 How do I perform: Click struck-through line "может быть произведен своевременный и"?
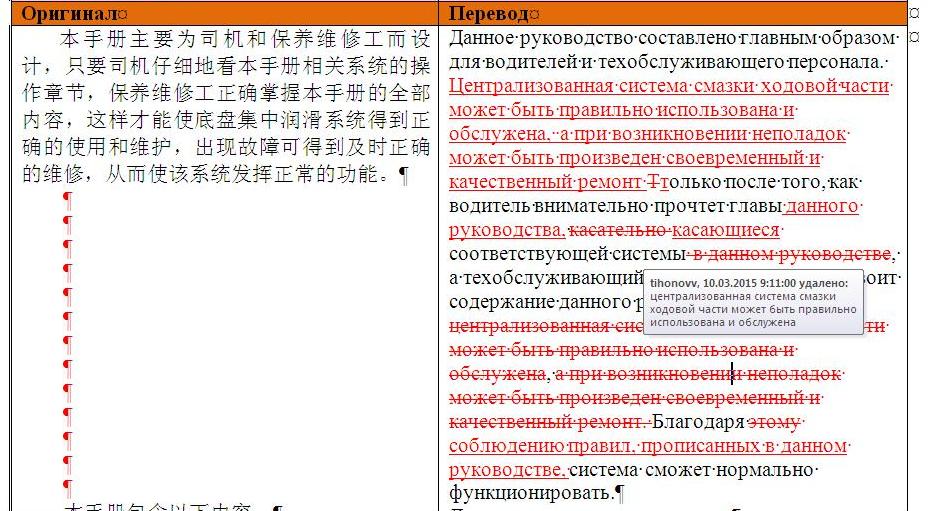coord(635,398)
